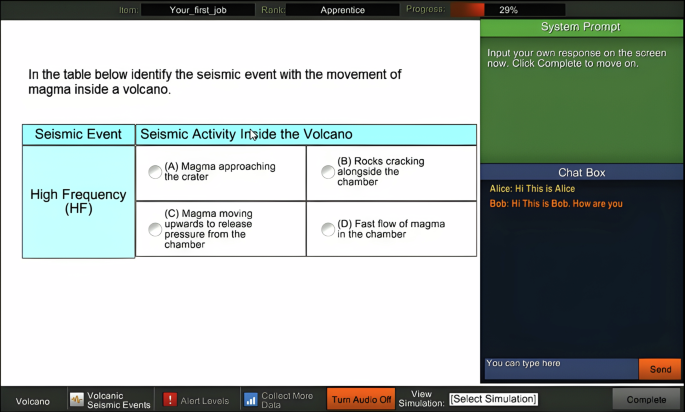Click the Collect More Data chart icon
This screenshot has height=412, width=685.
click(x=251, y=400)
